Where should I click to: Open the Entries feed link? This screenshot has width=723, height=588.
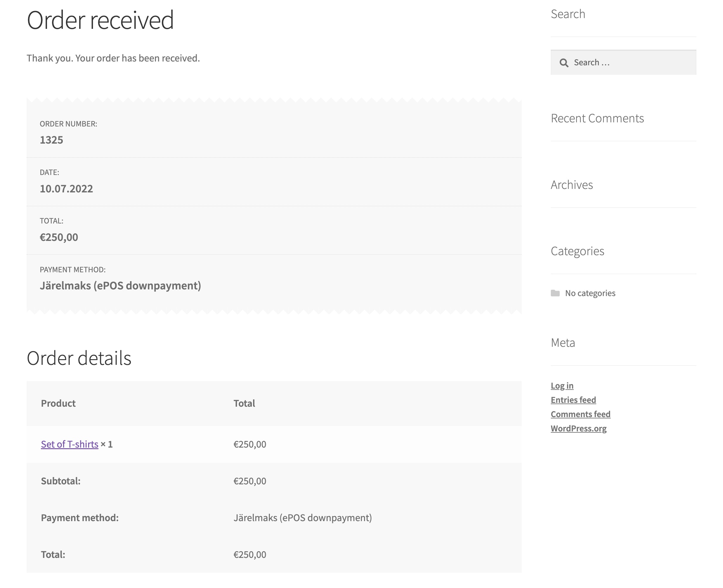[573, 400]
